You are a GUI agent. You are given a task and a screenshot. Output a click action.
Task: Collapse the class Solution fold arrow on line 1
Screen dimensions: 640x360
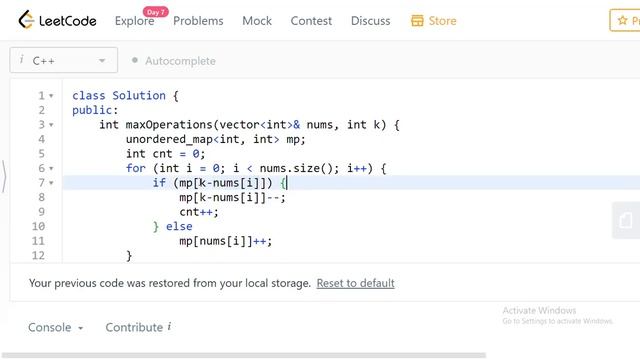(x=51, y=96)
